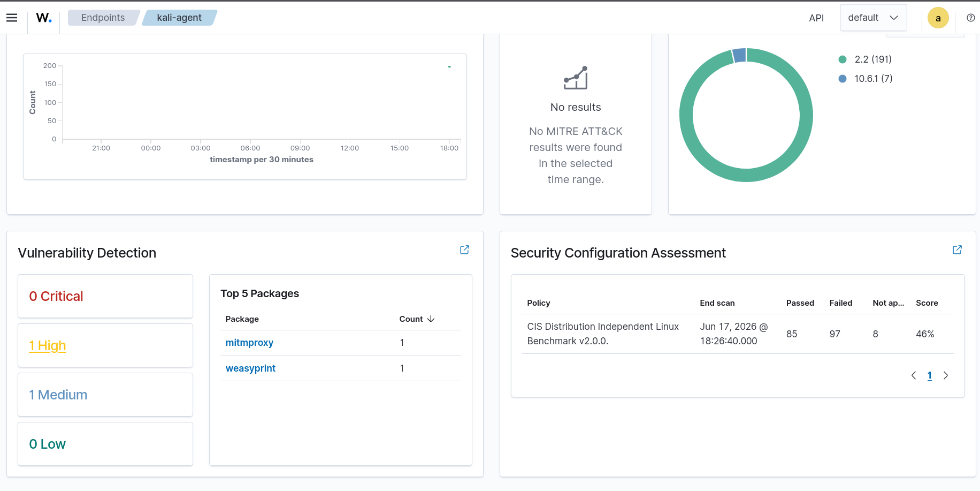Click the Passed value 85
The image size is (980, 491).
(x=792, y=334)
